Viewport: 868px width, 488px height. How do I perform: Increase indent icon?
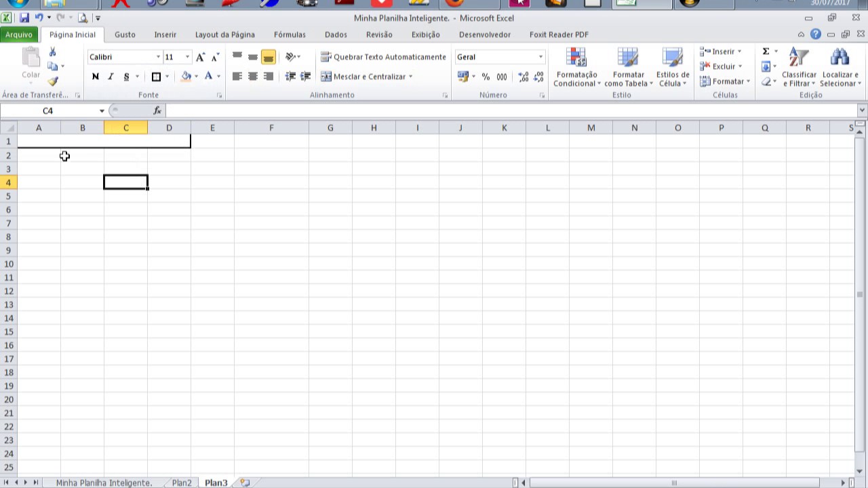tap(306, 77)
